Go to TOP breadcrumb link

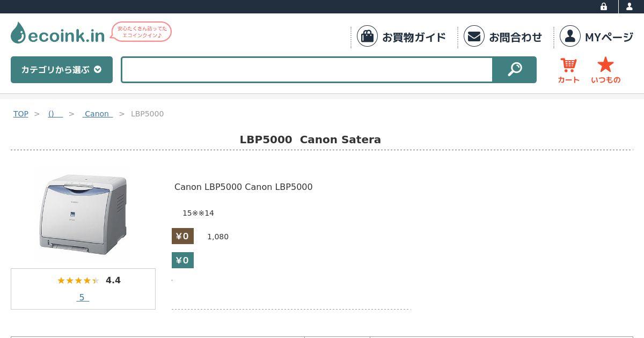[x=21, y=114]
